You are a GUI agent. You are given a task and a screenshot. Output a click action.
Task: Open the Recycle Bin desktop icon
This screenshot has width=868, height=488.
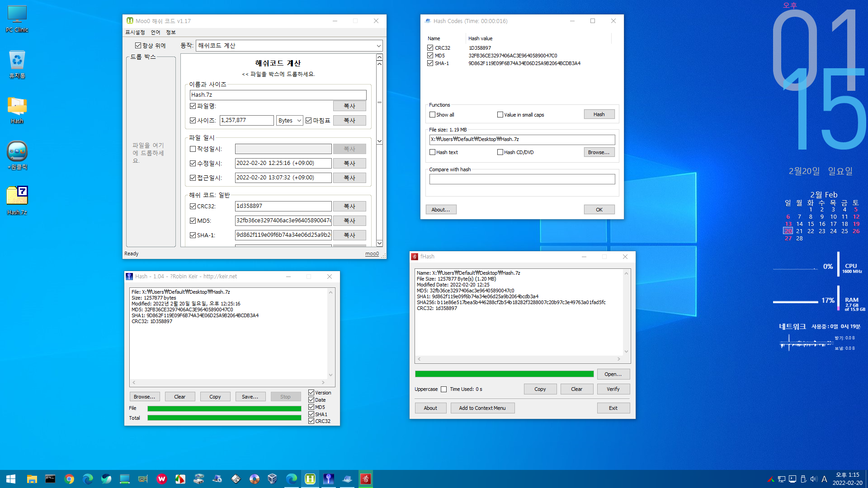click(x=17, y=64)
